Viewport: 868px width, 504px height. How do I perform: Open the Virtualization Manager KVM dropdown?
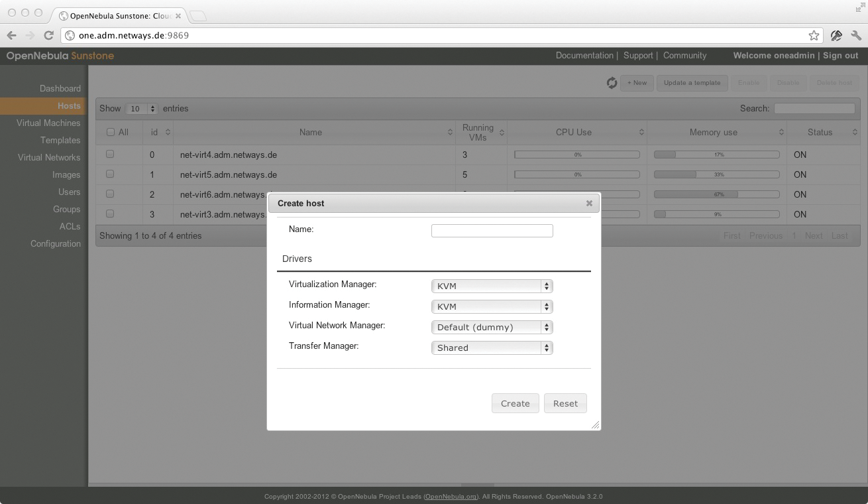[x=492, y=286]
